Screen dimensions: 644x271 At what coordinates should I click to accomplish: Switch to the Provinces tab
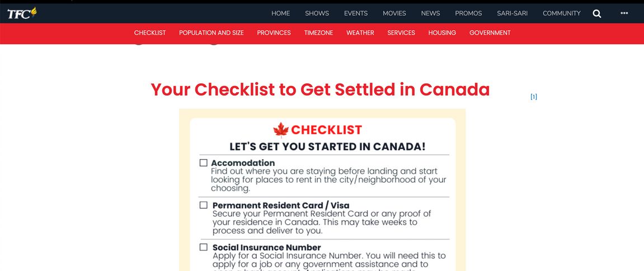274,33
